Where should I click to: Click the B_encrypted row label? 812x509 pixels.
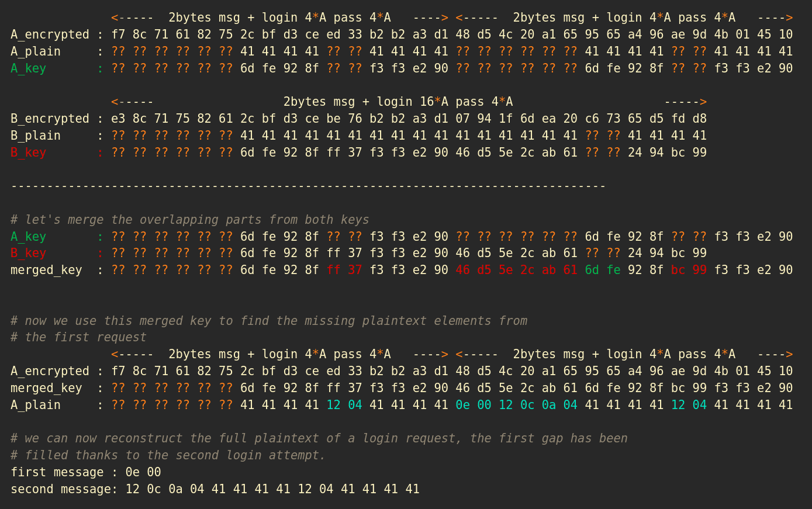click(x=50, y=119)
